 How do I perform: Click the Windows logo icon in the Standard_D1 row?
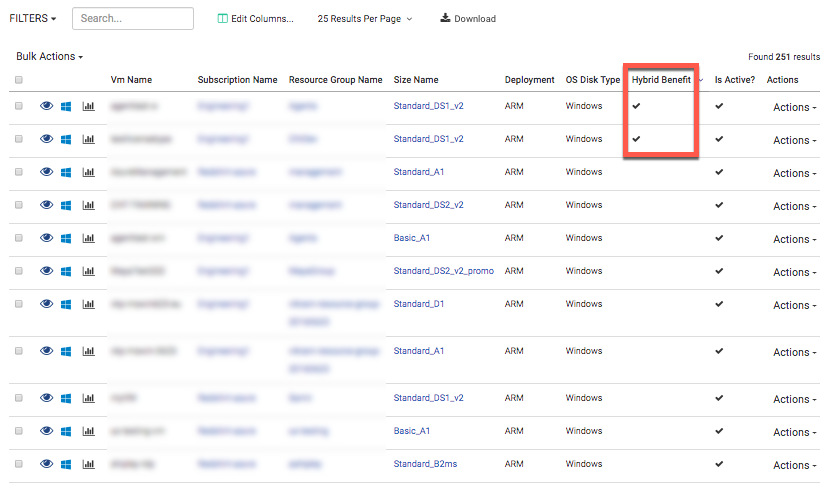[66, 304]
